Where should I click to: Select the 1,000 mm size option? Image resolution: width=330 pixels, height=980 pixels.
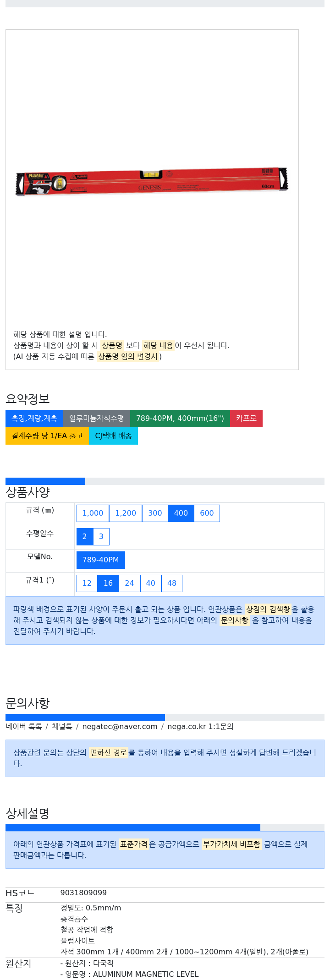pyautogui.click(x=93, y=513)
